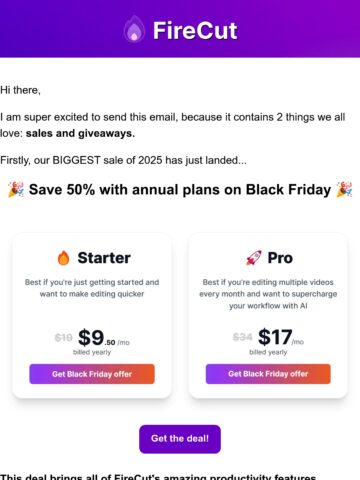Click the crossed-out $19 original price

click(63, 338)
